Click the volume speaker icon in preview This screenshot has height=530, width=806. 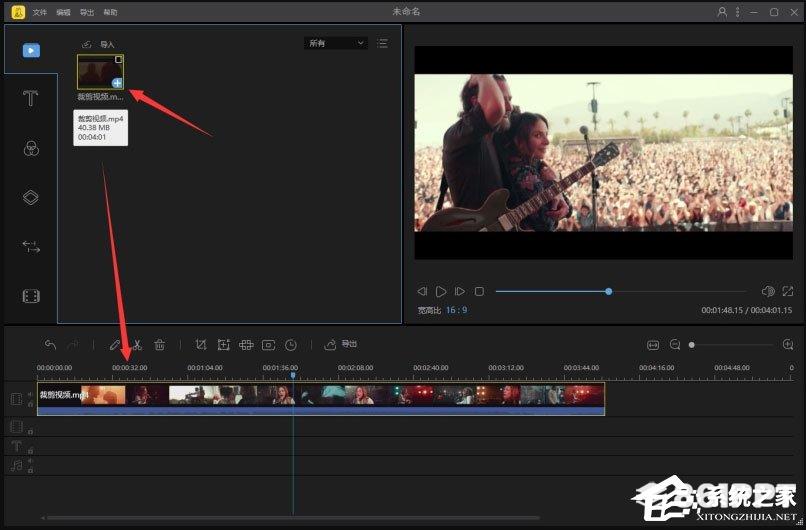[x=768, y=291]
